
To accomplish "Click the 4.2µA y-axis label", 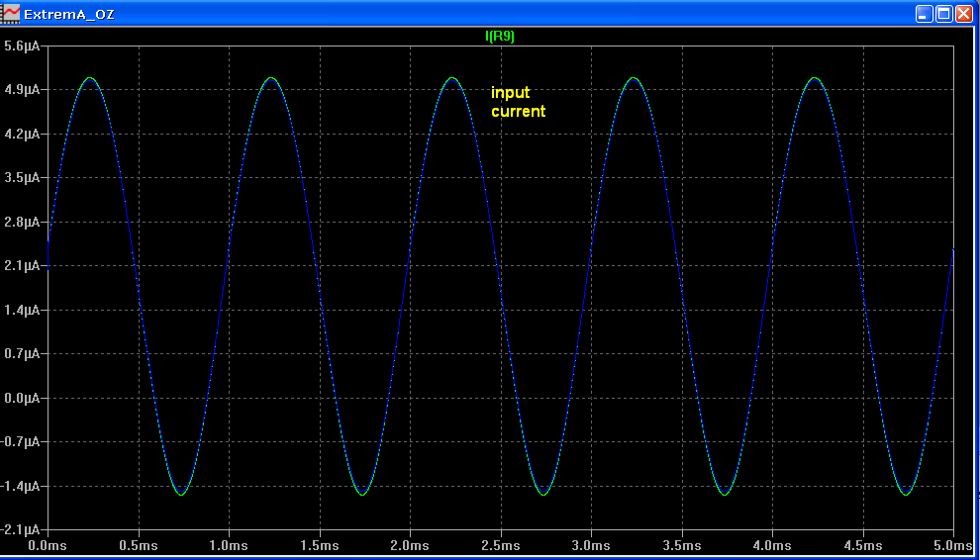I will point(23,134).
